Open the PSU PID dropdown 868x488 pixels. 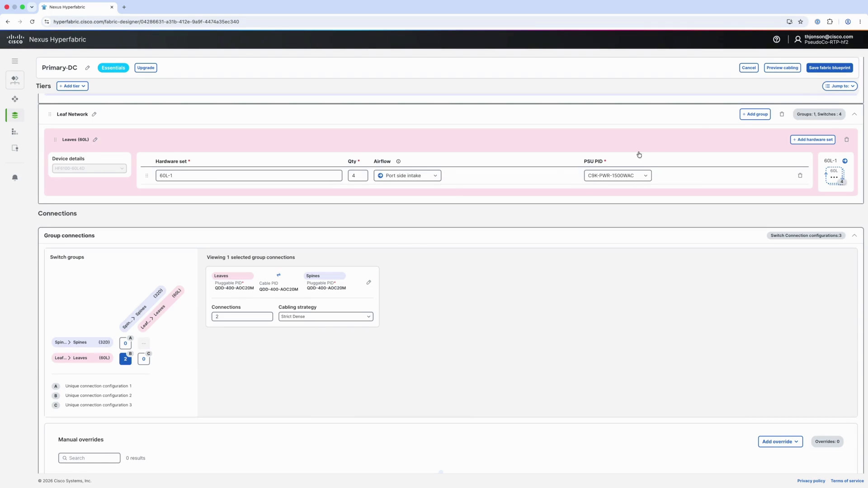[x=618, y=175]
